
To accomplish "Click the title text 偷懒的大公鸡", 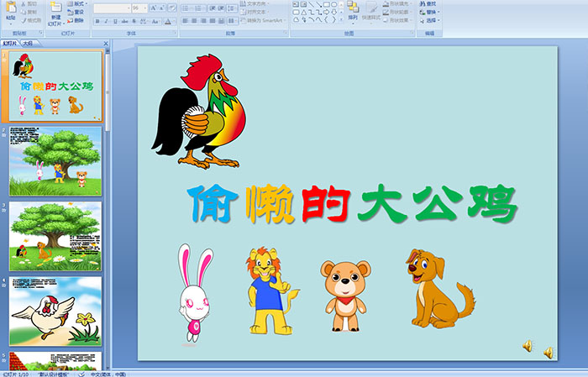I will (x=353, y=204).
